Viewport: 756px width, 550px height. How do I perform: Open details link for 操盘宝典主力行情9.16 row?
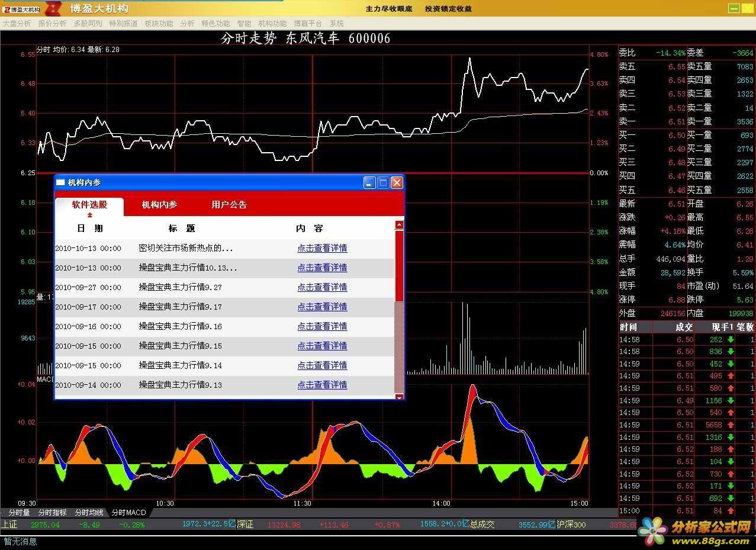(322, 327)
